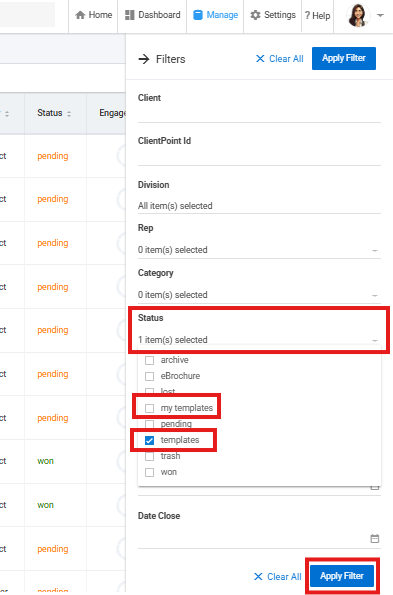The width and height of the screenshot is (393, 595).
Task: Check the my templates checkbox
Action: point(149,408)
